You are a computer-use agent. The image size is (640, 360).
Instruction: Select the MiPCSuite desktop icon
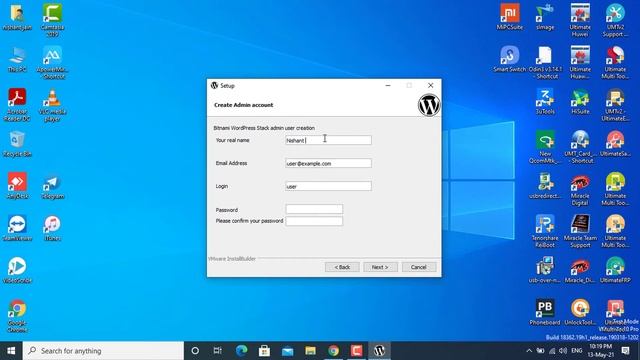coord(509,17)
